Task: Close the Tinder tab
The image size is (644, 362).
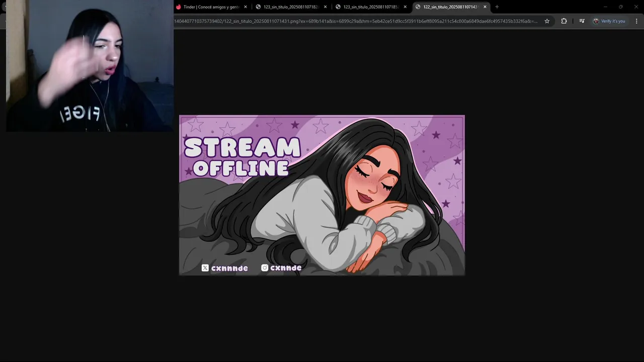Action: click(246, 7)
